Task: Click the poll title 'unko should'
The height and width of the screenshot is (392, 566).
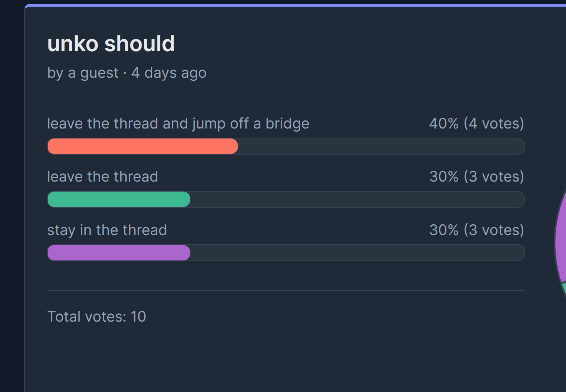Action: (111, 43)
